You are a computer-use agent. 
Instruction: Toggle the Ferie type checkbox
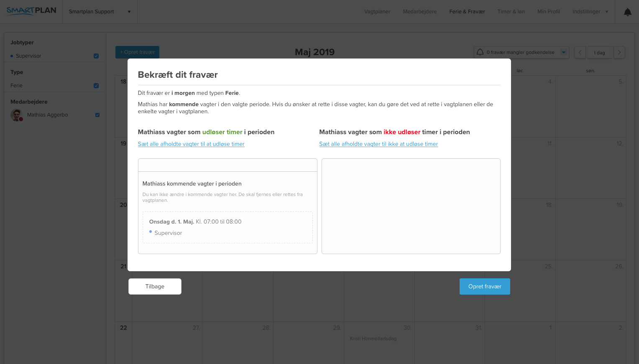[x=96, y=86]
